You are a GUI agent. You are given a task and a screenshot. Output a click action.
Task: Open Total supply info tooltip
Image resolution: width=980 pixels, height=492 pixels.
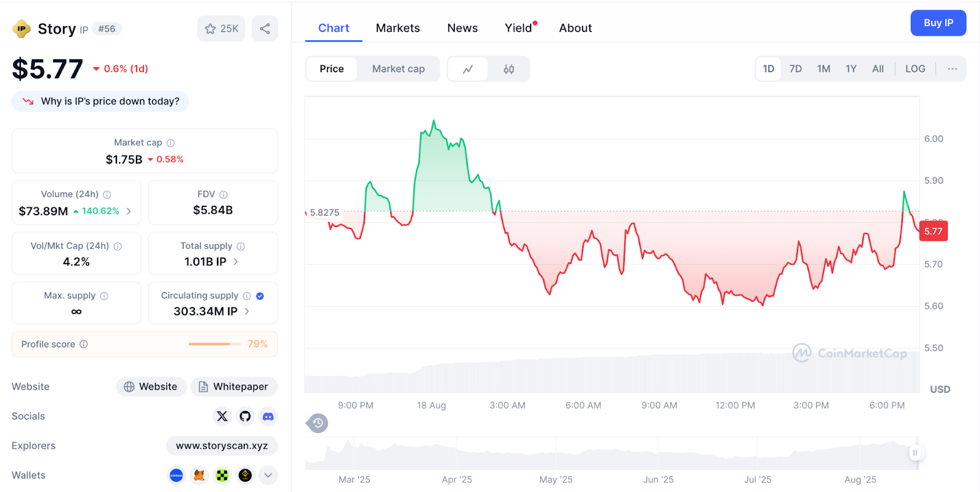click(241, 246)
